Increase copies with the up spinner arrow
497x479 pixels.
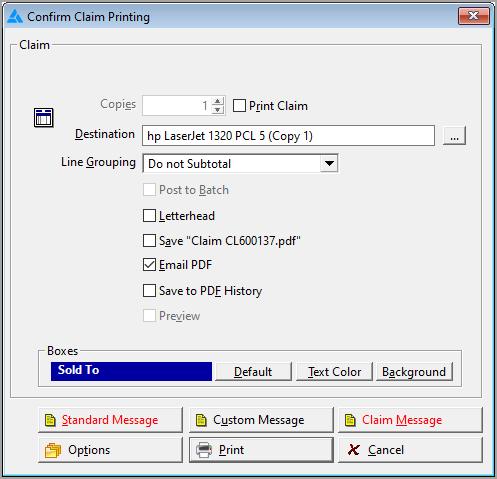pyautogui.click(x=218, y=101)
